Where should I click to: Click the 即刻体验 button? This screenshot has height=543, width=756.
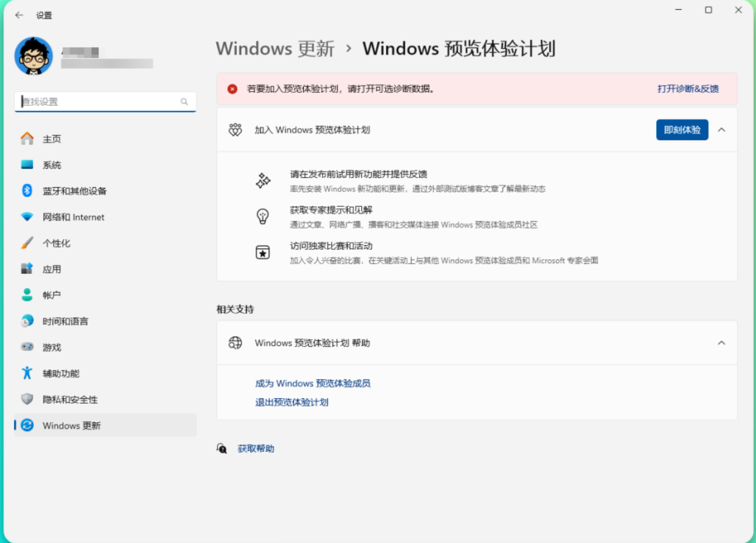[682, 130]
